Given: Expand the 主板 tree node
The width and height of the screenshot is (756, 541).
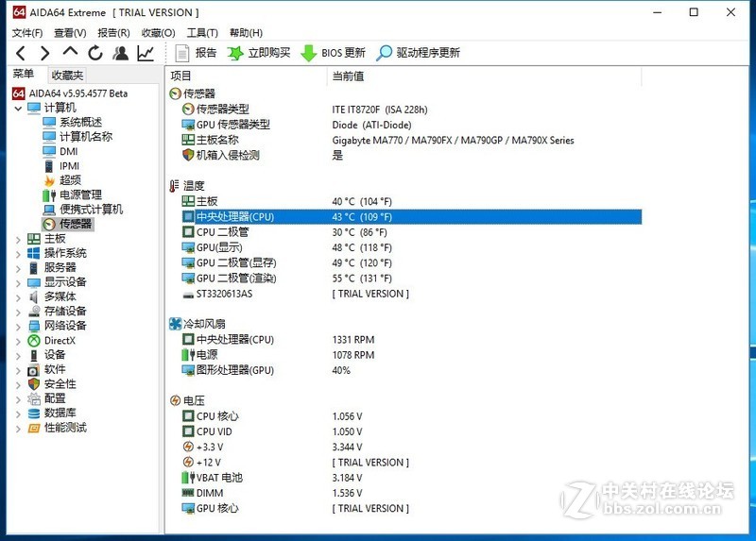Looking at the screenshot, I should tap(18, 240).
